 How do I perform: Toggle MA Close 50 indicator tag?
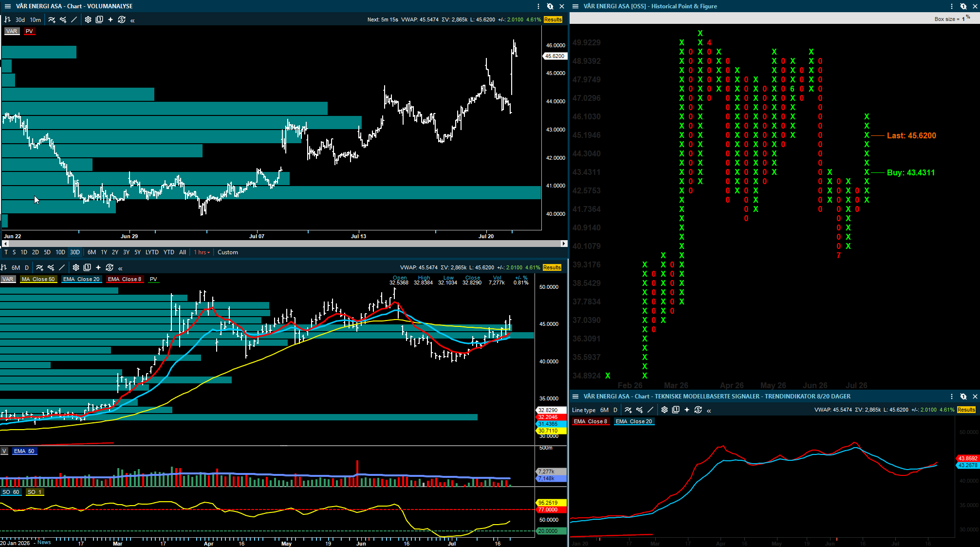(38, 279)
